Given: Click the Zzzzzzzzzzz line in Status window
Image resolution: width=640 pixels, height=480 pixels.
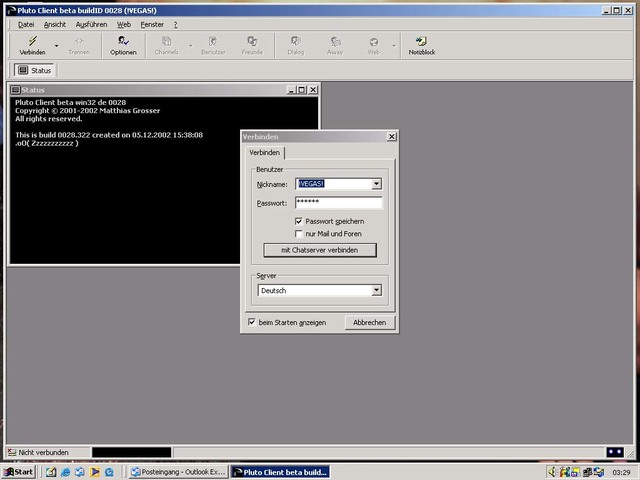Looking at the screenshot, I should click(x=47, y=143).
